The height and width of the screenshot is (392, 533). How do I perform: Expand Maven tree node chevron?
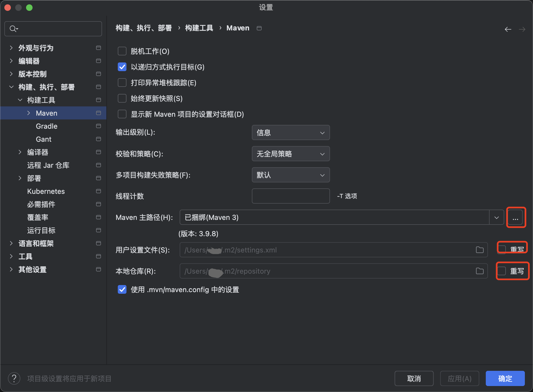[x=28, y=113]
